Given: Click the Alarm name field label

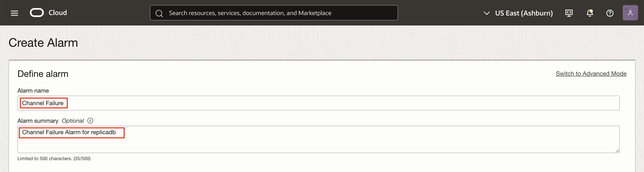Looking at the screenshot, I should [x=33, y=90].
